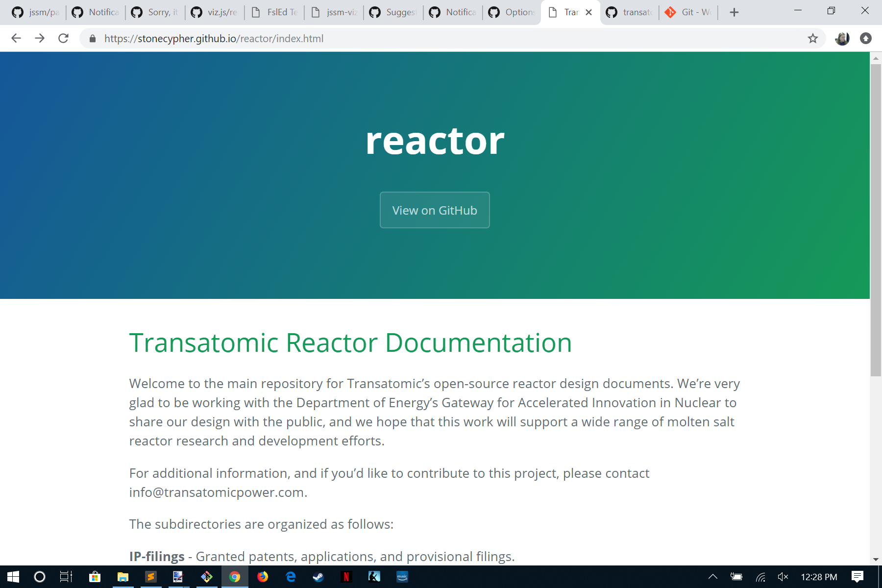
Task: Switch to the Sugges GitHub tab
Action: click(x=393, y=12)
